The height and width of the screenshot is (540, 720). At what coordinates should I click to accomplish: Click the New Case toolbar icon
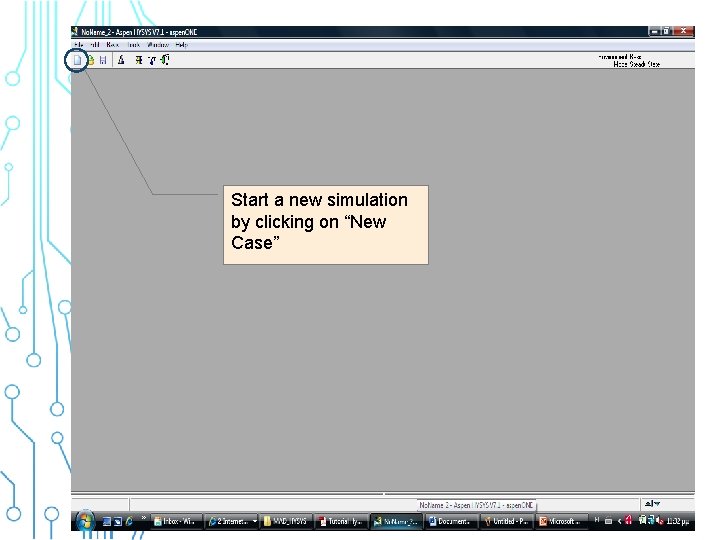(x=77, y=60)
